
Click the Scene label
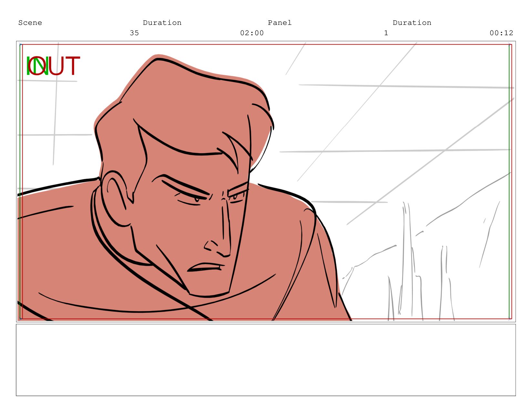30,23
